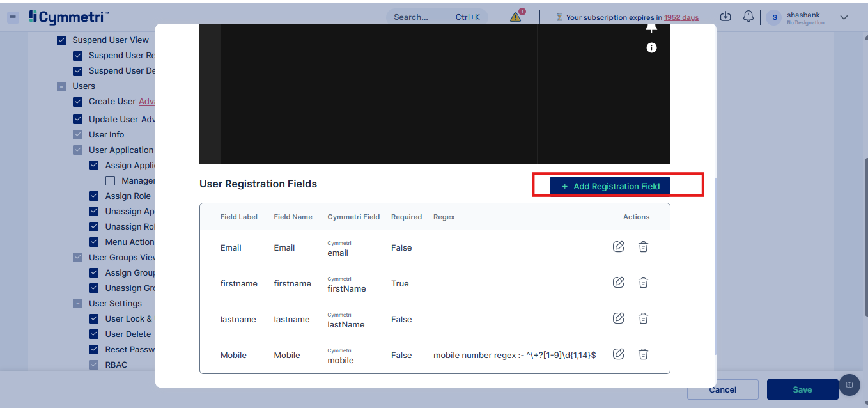Click the Cymmetri logo
868x408 pixels.
[69, 17]
